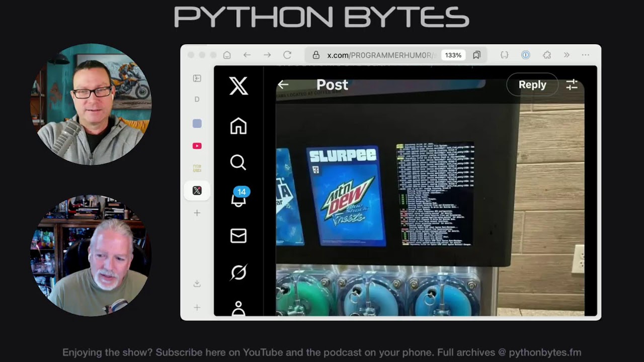Click the X logo in sidebar
644x362 pixels.
pos(238,85)
